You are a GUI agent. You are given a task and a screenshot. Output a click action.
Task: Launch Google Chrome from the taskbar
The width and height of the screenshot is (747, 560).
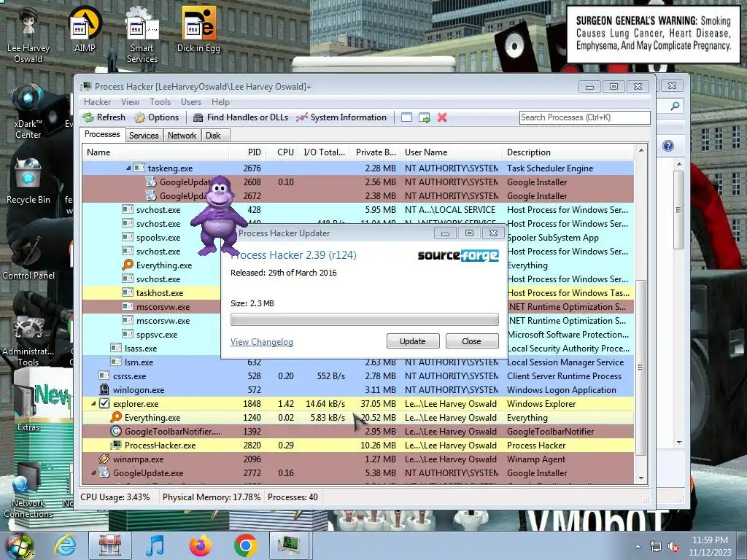[245, 545]
